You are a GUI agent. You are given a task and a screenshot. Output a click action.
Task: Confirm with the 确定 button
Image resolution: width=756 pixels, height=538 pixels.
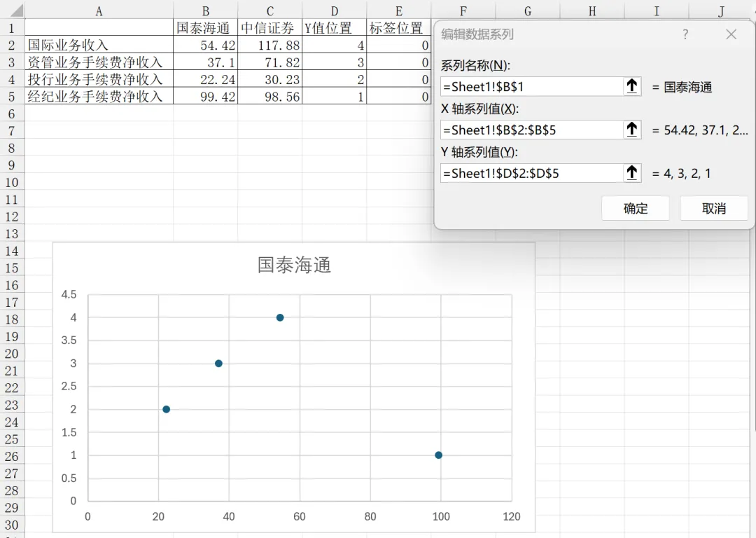tap(636, 209)
